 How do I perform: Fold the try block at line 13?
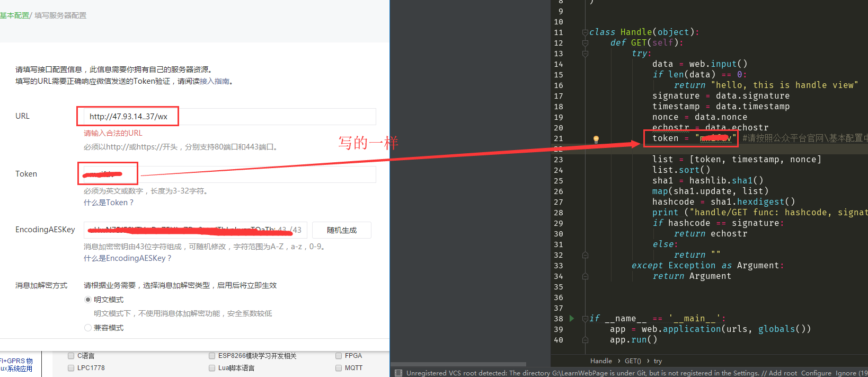pos(585,54)
